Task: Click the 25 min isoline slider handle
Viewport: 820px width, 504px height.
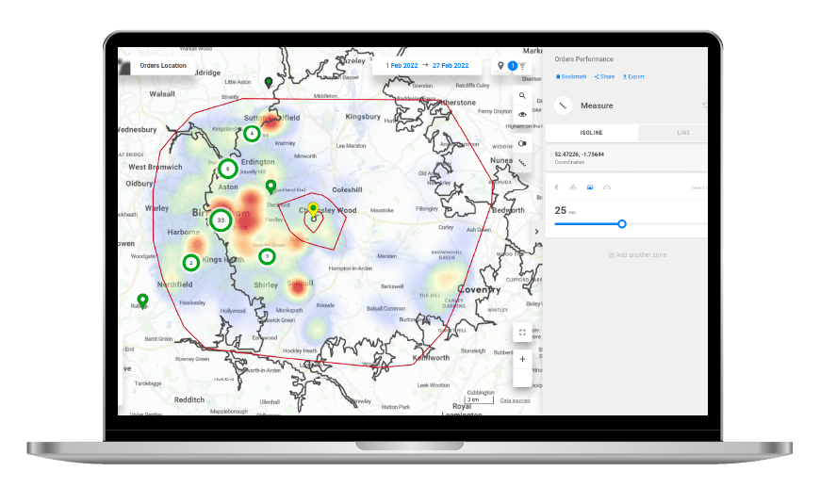Action: (x=622, y=223)
